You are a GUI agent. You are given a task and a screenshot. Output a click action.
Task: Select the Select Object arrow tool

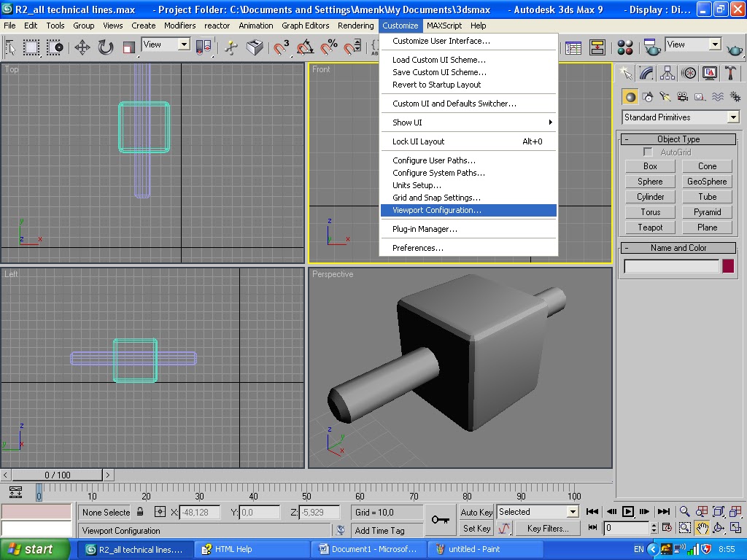tap(9, 47)
